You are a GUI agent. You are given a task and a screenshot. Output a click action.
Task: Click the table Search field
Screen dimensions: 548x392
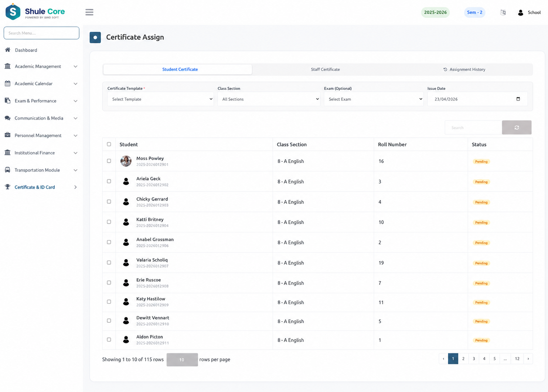pyautogui.click(x=473, y=127)
